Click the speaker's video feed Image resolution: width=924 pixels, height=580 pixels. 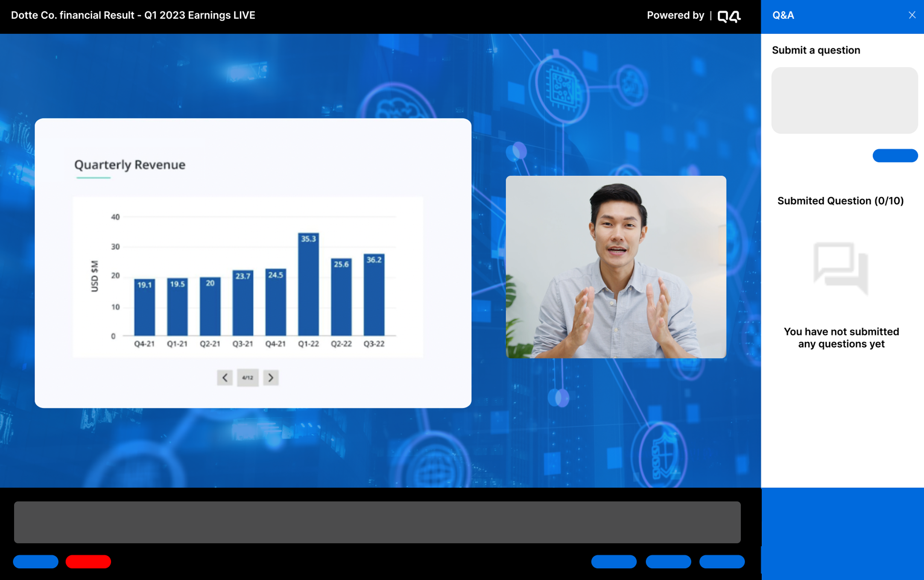pos(616,267)
